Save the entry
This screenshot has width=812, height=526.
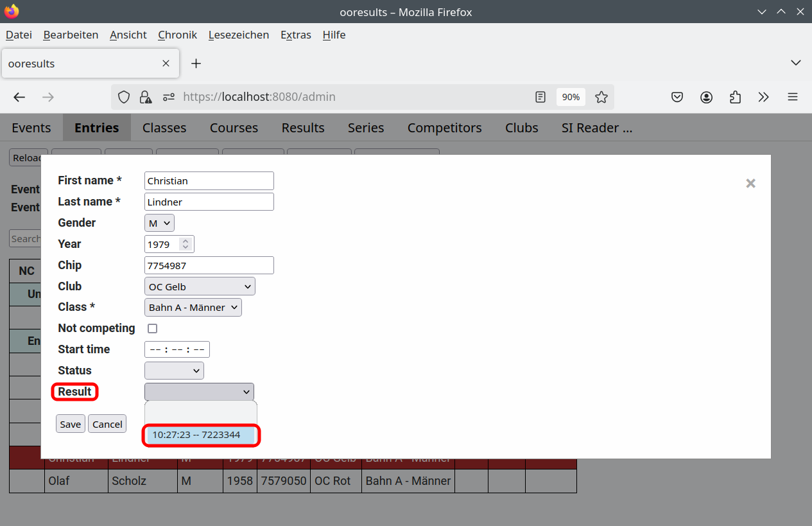71,424
